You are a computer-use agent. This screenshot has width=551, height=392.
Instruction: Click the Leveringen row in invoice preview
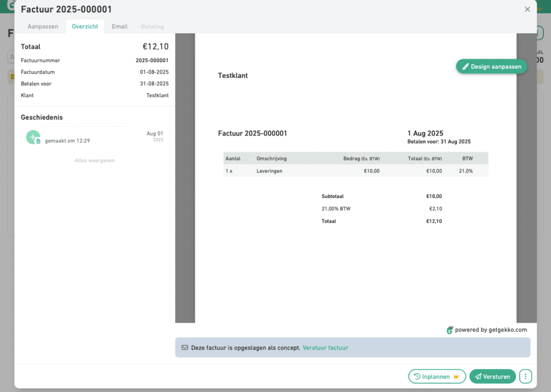[x=269, y=171]
